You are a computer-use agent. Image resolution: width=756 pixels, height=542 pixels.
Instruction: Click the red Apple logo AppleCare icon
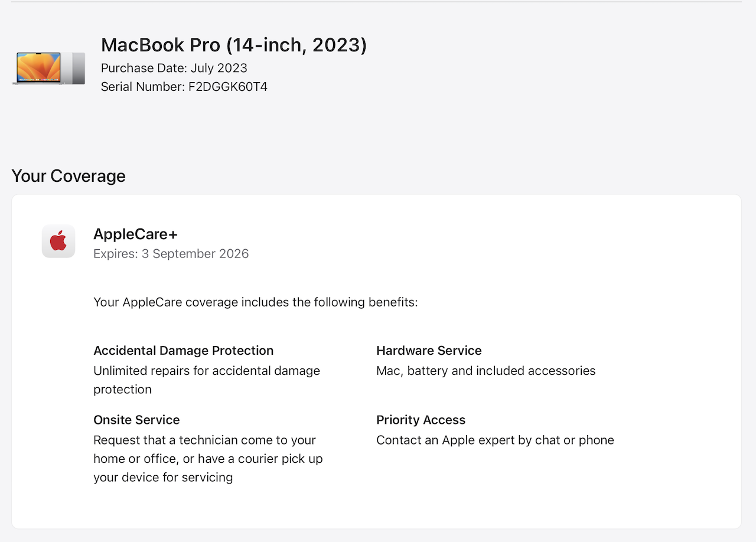tap(58, 241)
